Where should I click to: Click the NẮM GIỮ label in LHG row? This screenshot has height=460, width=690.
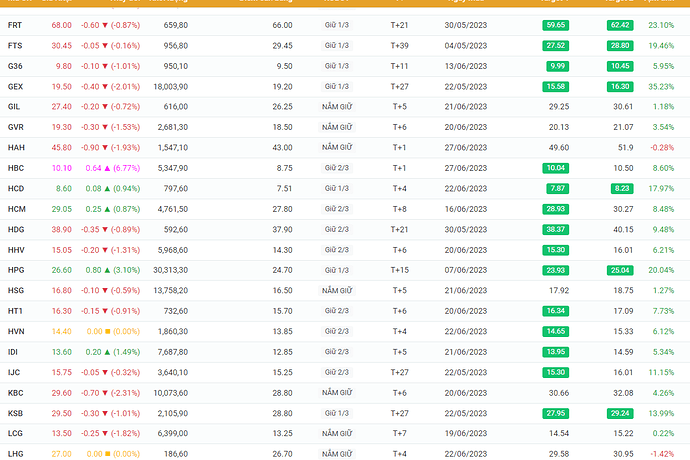[x=337, y=454]
